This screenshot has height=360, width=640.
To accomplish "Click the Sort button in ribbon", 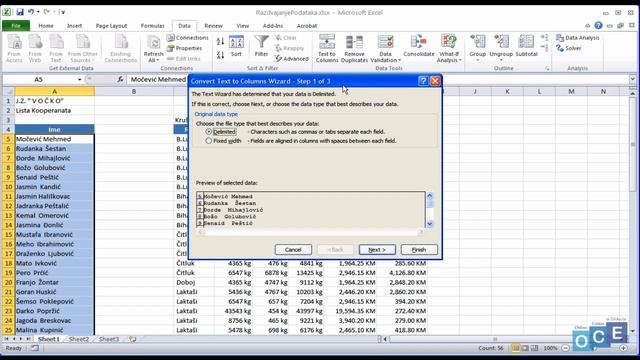I will [236, 46].
